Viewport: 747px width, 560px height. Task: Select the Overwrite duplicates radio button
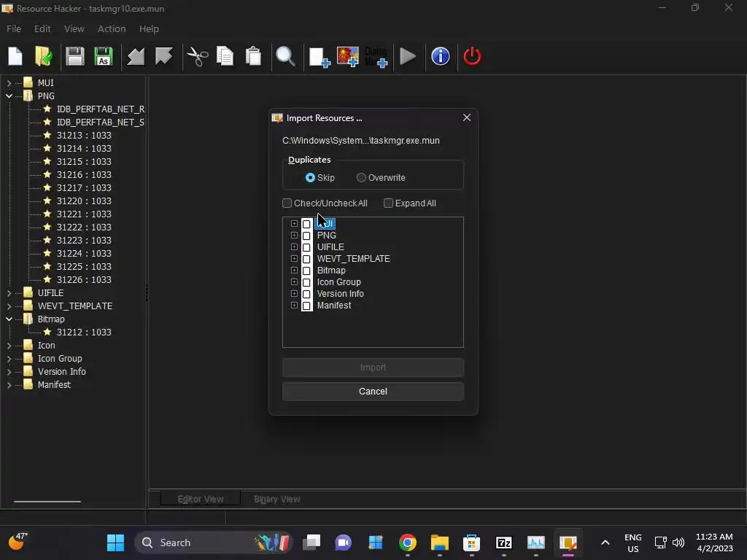point(361,178)
